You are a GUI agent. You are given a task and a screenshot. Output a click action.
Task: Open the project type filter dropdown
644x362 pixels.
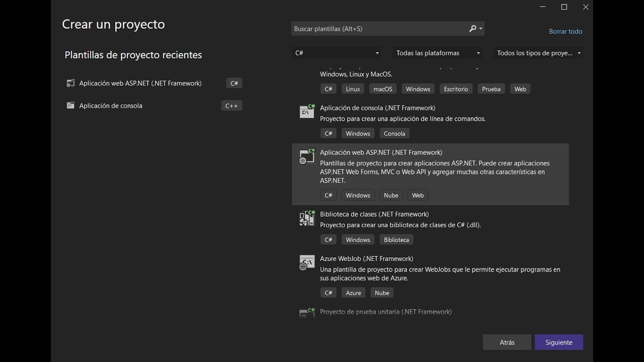tap(538, 53)
